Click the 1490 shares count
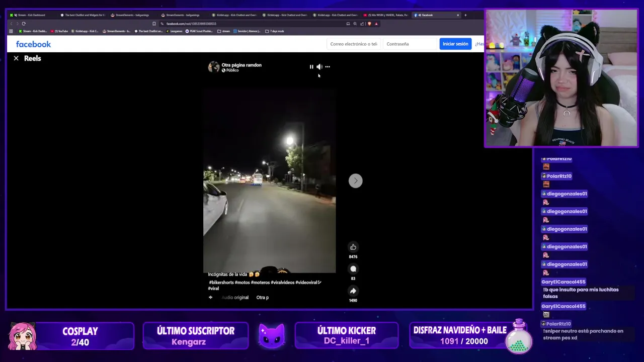The height and width of the screenshot is (362, 644). coord(353,301)
